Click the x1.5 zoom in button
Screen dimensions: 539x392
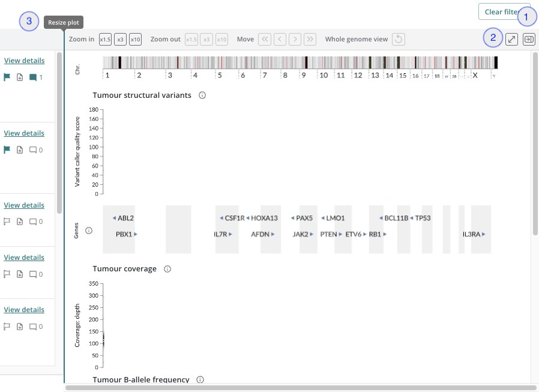(105, 40)
